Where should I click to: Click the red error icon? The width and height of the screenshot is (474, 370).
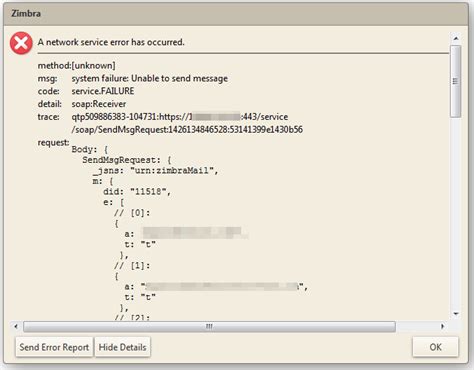(21, 43)
